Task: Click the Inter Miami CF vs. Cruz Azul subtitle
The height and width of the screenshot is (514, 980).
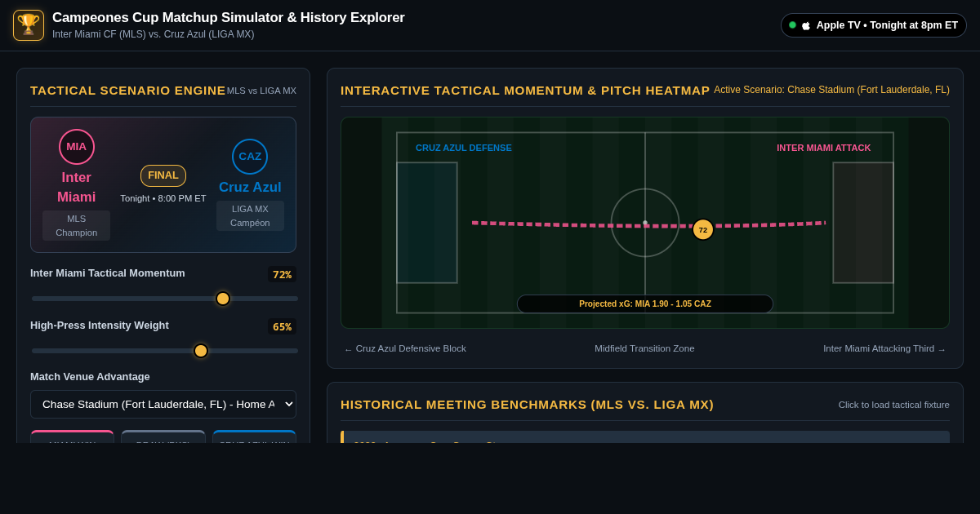Action: tap(154, 34)
